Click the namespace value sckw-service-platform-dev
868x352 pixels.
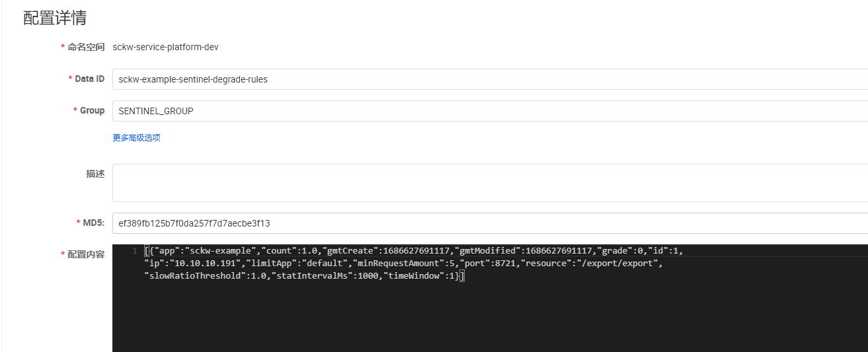click(165, 47)
